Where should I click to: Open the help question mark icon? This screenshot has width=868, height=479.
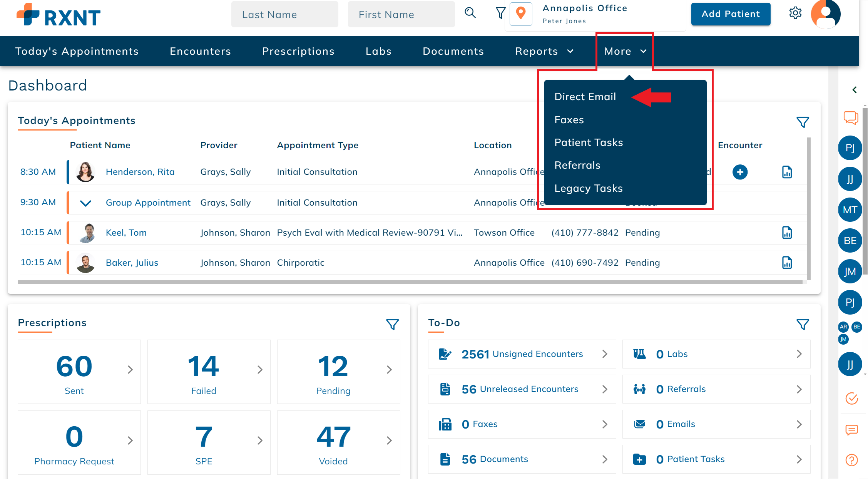pos(851,460)
